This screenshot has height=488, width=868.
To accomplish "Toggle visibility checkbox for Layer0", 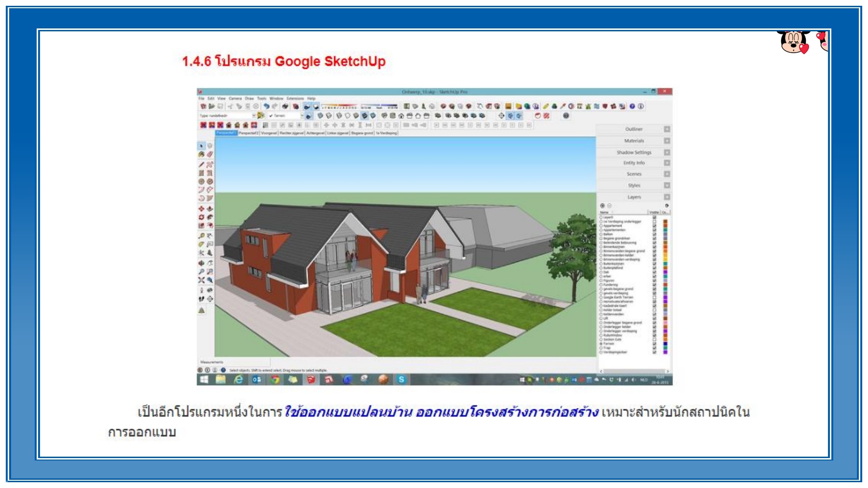I will [x=654, y=217].
